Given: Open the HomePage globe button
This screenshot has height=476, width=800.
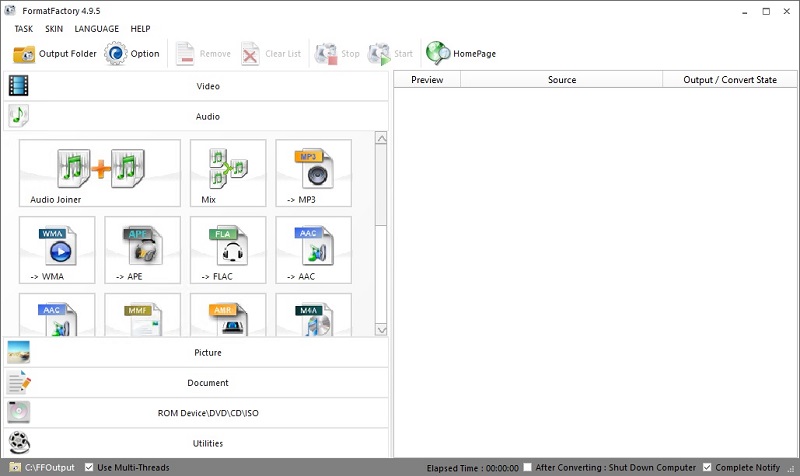Looking at the screenshot, I should (461, 54).
